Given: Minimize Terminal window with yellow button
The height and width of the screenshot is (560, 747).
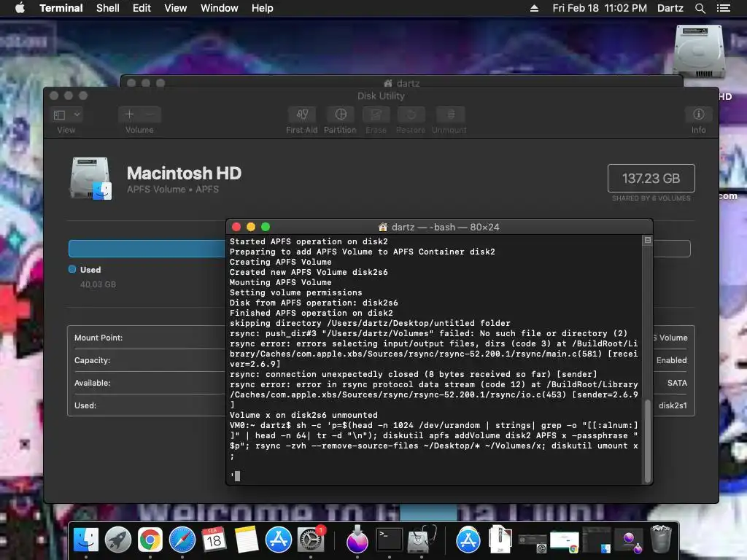Looking at the screenshot, I should point(251,227).
